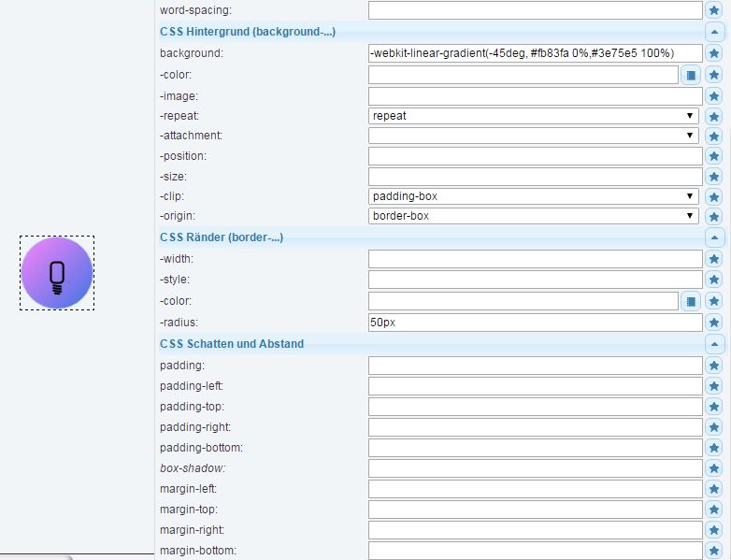Screen dimensions: 731x560
Task: Collapse the CSS Hintergrund section
Action: 714,32
